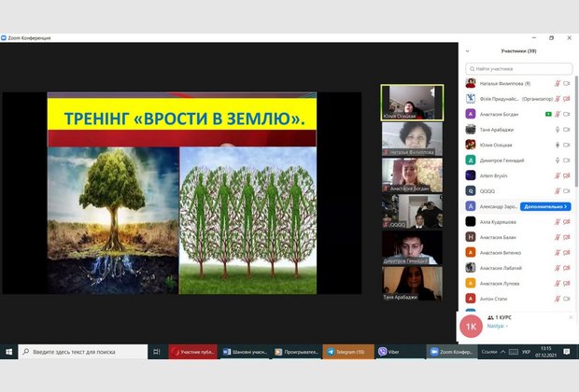This screenshot has width=579, height=392.
Task: Click the participant search field
Action: 519,68
